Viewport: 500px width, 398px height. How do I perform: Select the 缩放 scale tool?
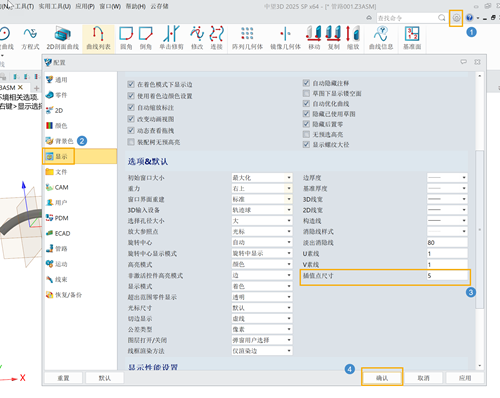[x=353, y=38]
